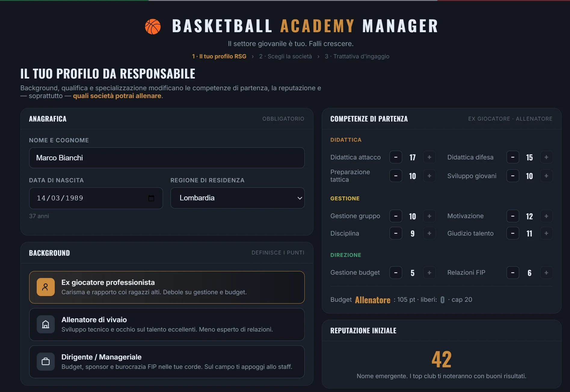Image resolution: width=570 pixels, height=392 pixels.
Task: Click the building icon for Allenatore di vivaio
Action: (46, 324)
